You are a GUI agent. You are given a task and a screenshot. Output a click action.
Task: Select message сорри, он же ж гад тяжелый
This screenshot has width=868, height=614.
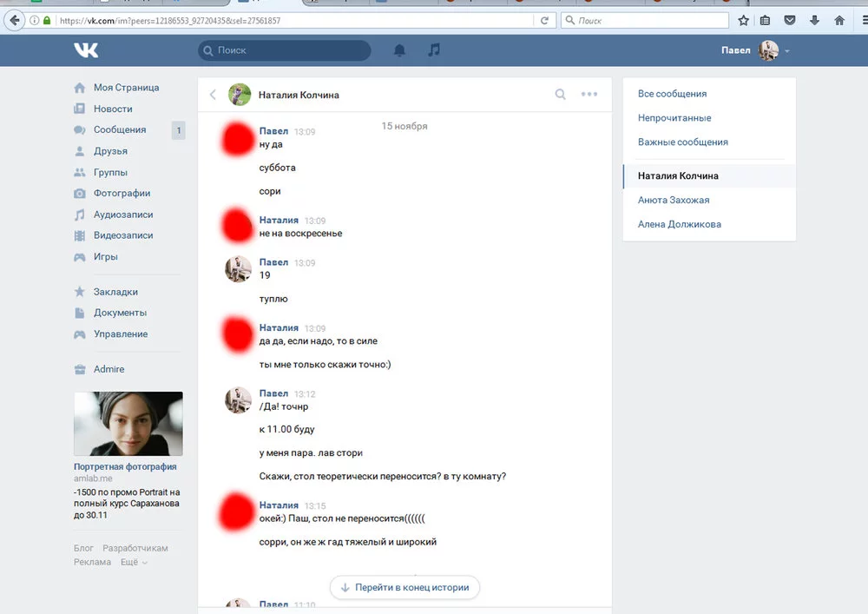pyautogui.click(x=348, y=541)
